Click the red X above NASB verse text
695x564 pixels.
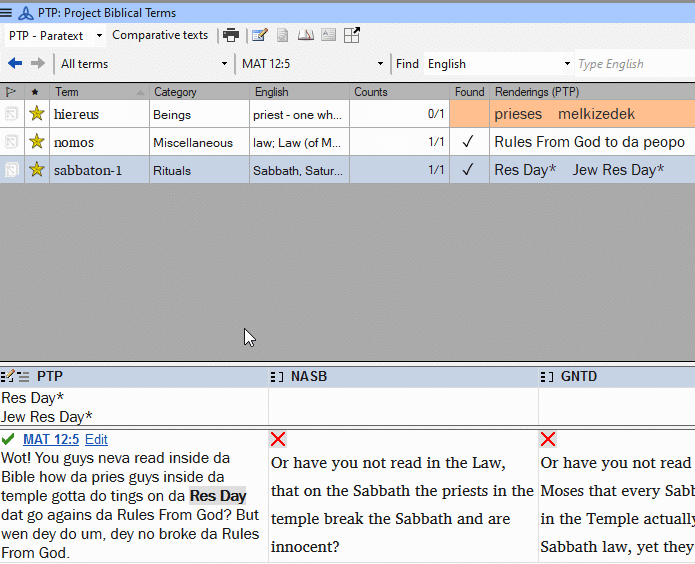(x=278, y=439)
